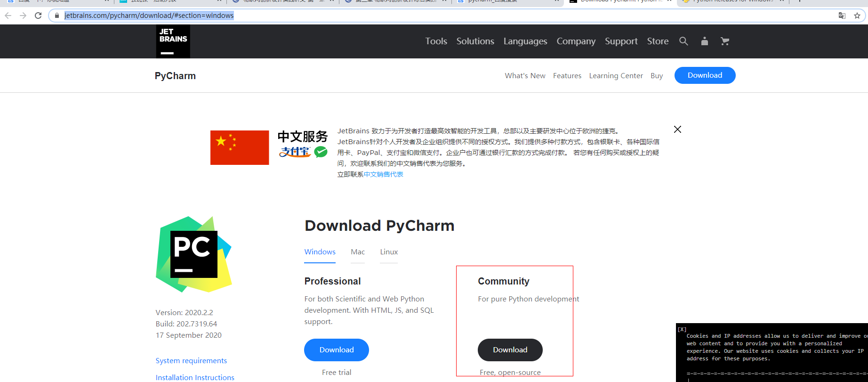868x382 pixels.
Task: Open site search with the magnifier icon
Action: [683, 41]
